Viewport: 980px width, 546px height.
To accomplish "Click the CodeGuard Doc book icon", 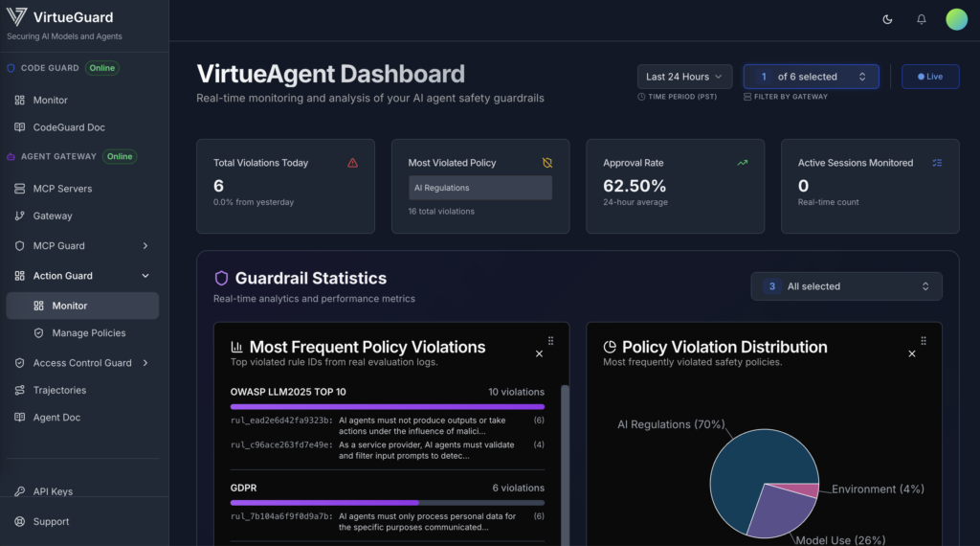I will coord(19,127).
